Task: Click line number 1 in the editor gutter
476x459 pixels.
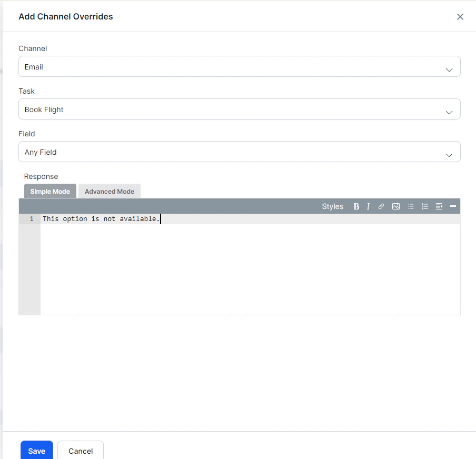Action: tap(31, 218)
